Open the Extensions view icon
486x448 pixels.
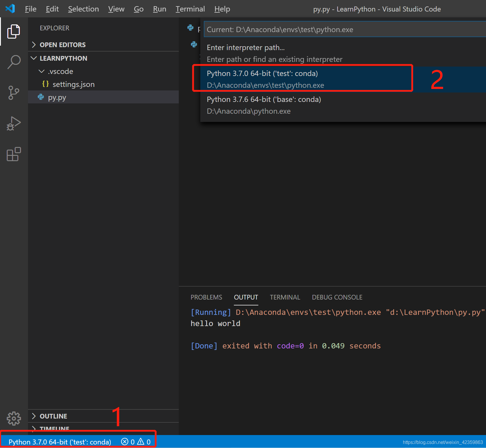[14, 154]
